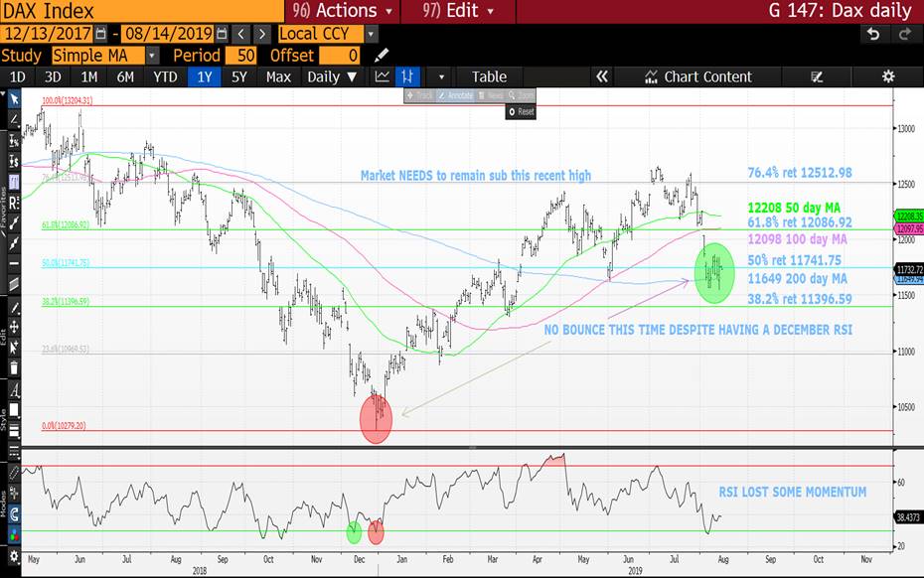Open the line thickness style tool
Screen dimensions: 924x578
(x=14, y=431)
